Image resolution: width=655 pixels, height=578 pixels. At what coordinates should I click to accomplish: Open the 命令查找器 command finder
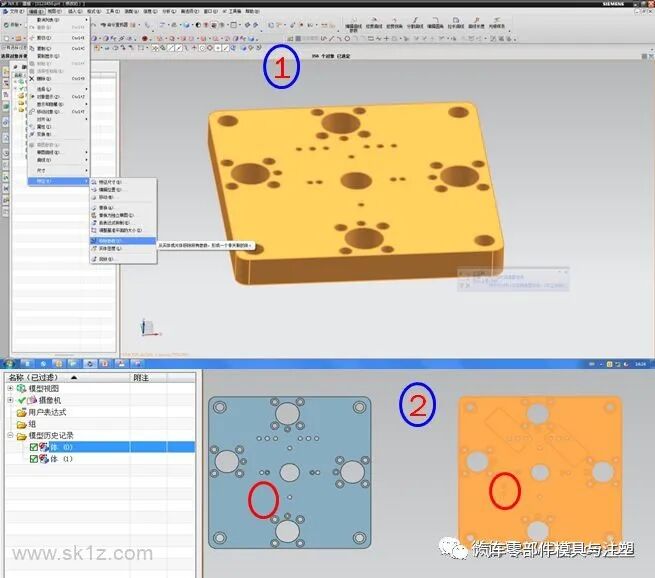[x=115, y=25]
